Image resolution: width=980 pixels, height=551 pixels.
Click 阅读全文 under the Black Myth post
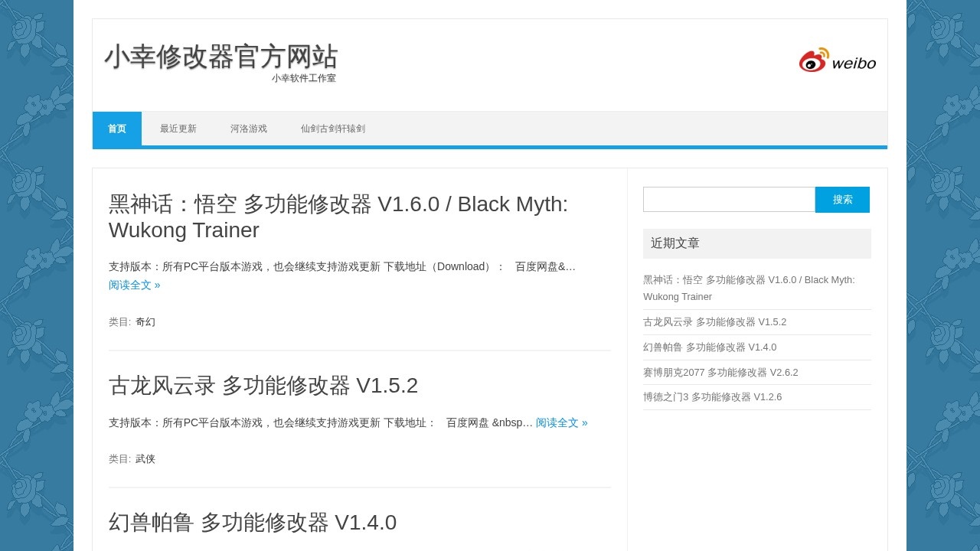tap(135, 285)
